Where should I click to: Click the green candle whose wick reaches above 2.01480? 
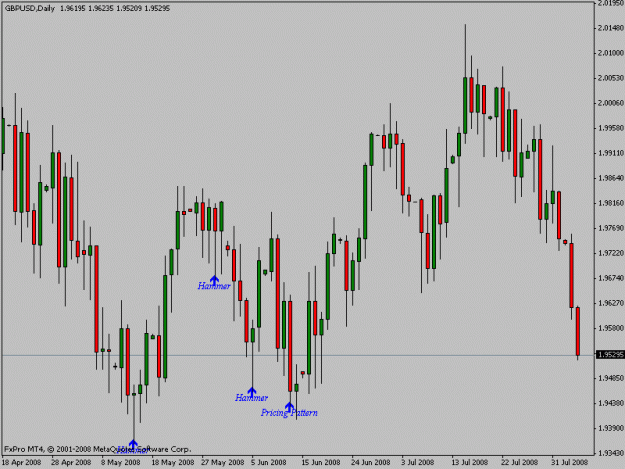pyautogui.click(x=465, y=105)
